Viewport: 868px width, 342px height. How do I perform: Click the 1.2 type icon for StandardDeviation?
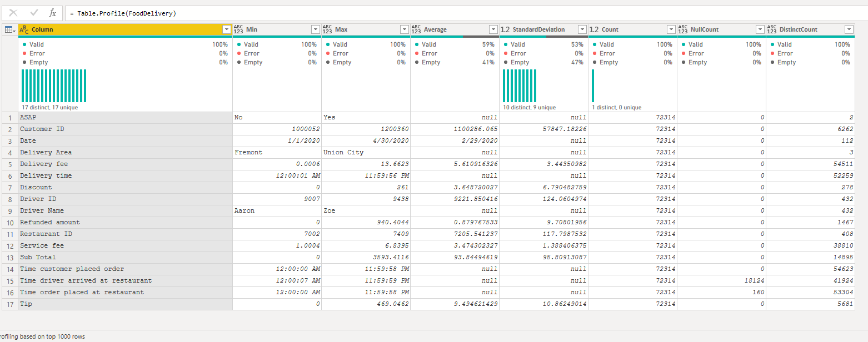click(x=505, y=29)
